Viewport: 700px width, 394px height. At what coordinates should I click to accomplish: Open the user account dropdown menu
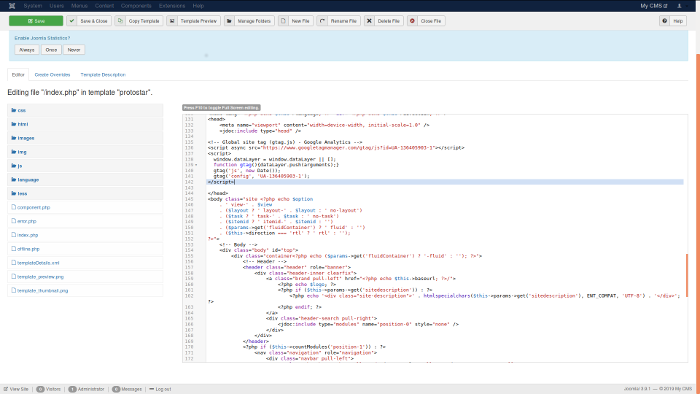[x=682, y=6]
